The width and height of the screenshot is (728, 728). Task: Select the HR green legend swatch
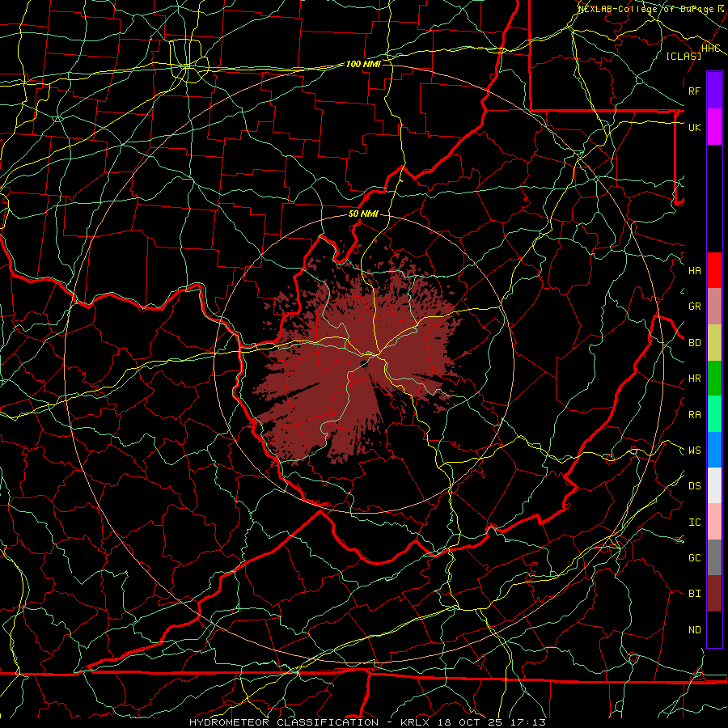pos(714,379)
